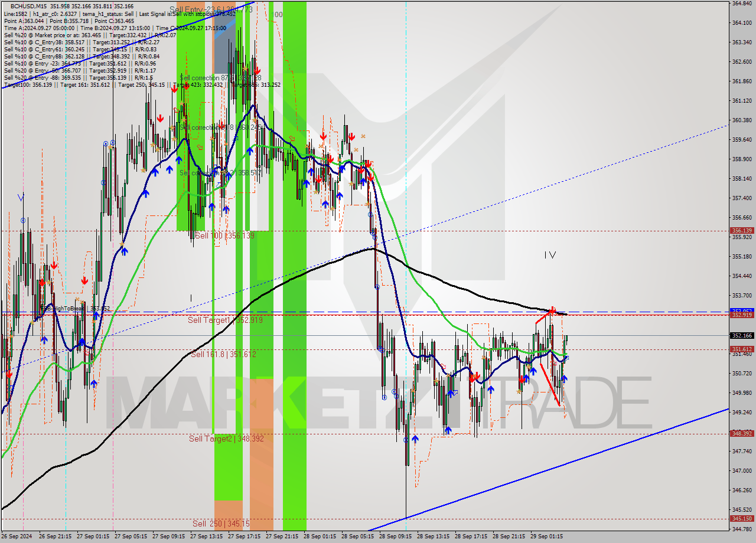Click the '29 Sep 01:15' time axis label

coord(547,537)
